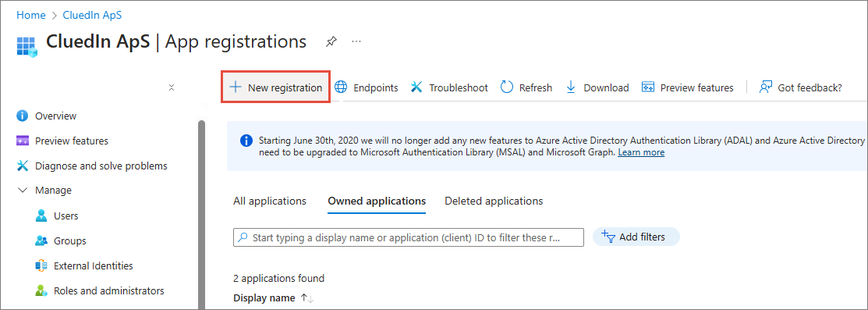Click the search magnifier icon
868x310 pixels.
tap(243, 237)
